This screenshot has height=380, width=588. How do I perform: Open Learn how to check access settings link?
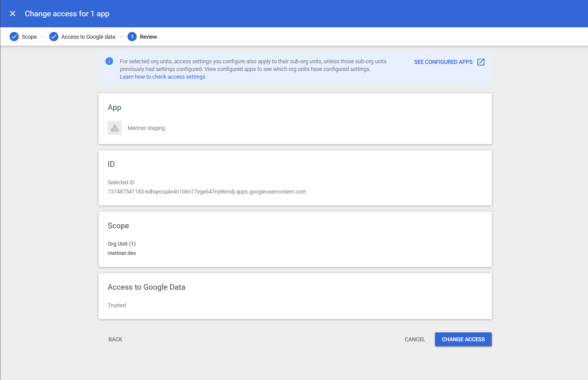point(163,77)
